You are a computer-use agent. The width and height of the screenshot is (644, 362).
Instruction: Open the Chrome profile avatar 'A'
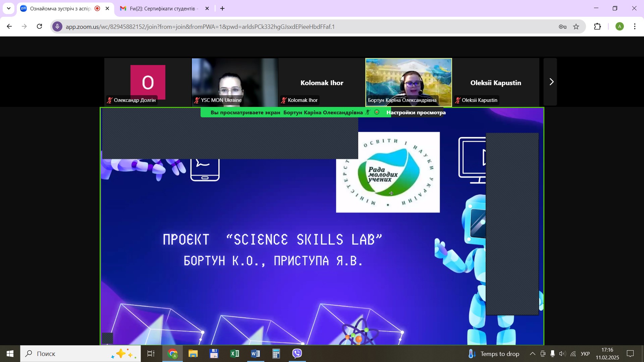click(x=620, y=27)
